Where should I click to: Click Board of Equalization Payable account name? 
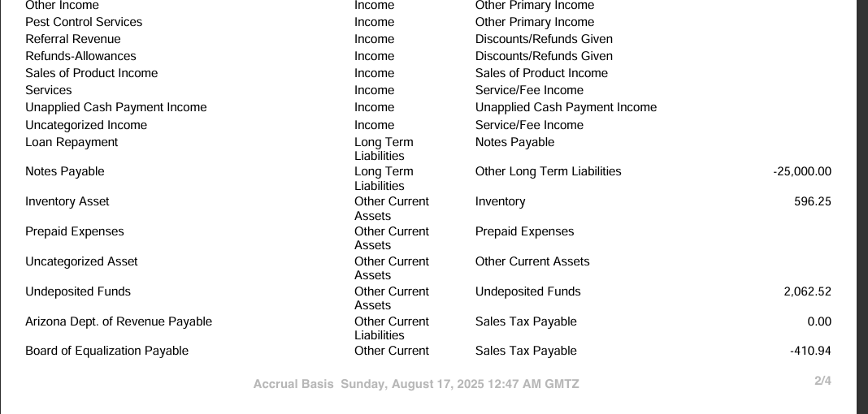tap(106, 351)
